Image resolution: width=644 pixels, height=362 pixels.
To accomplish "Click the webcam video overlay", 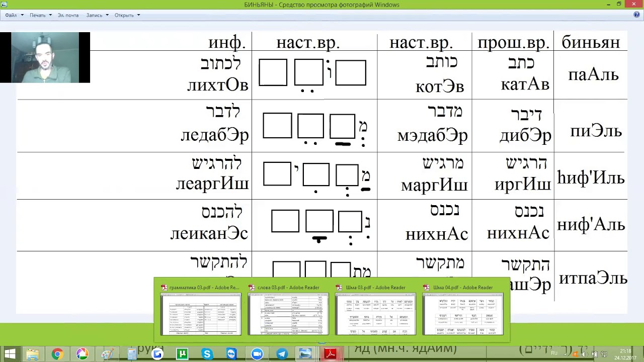I will click(x=45, y=57).
